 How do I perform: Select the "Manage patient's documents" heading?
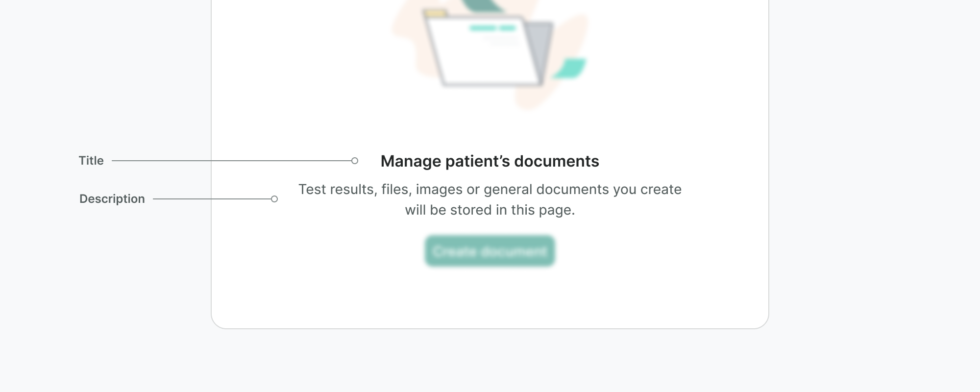tap(490, 161)
